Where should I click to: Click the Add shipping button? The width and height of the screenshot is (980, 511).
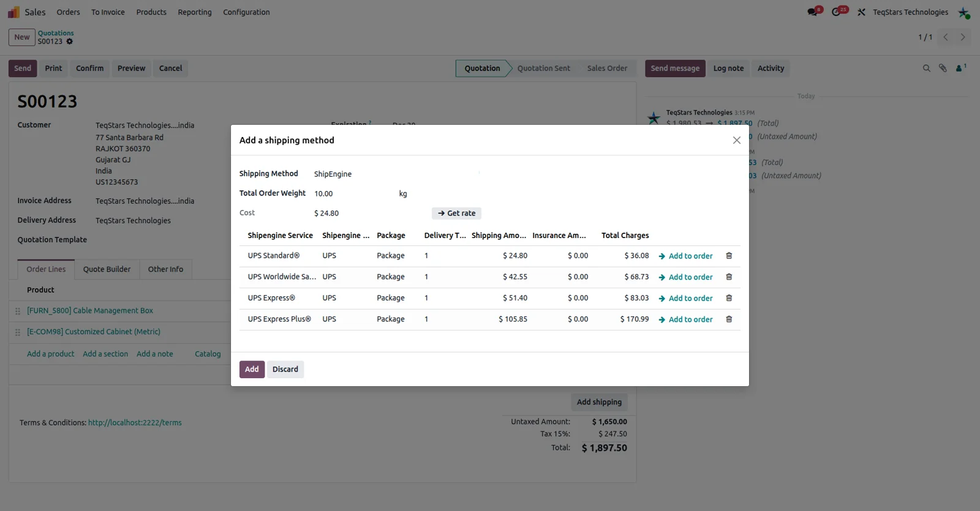[599, 402]
